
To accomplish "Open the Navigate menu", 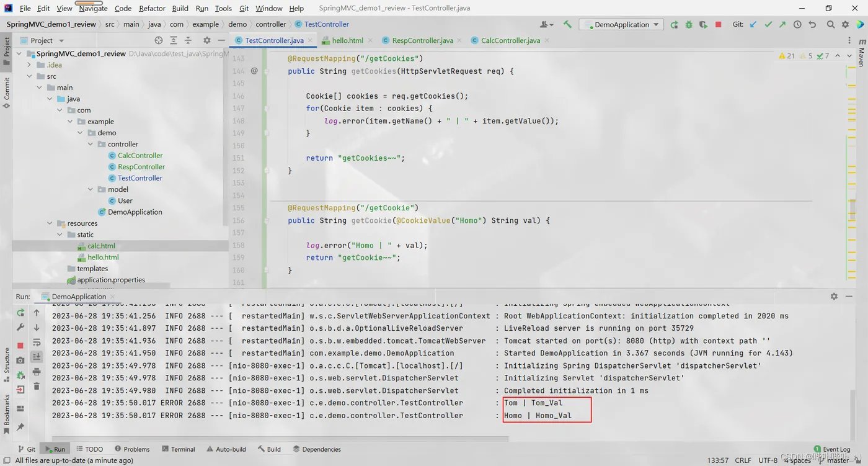I will coord(93,8).
